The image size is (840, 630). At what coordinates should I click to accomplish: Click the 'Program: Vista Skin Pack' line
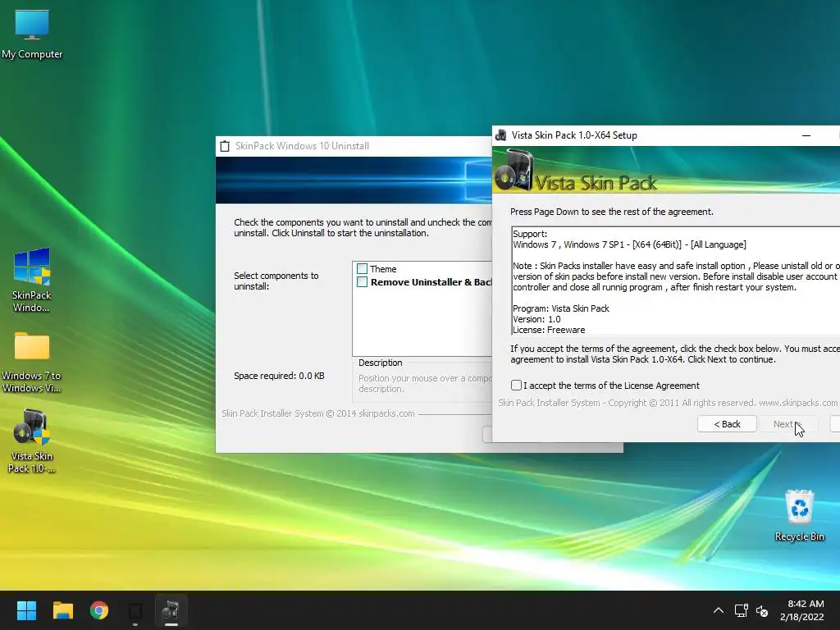pyautogui.click(x=561, y=308)
